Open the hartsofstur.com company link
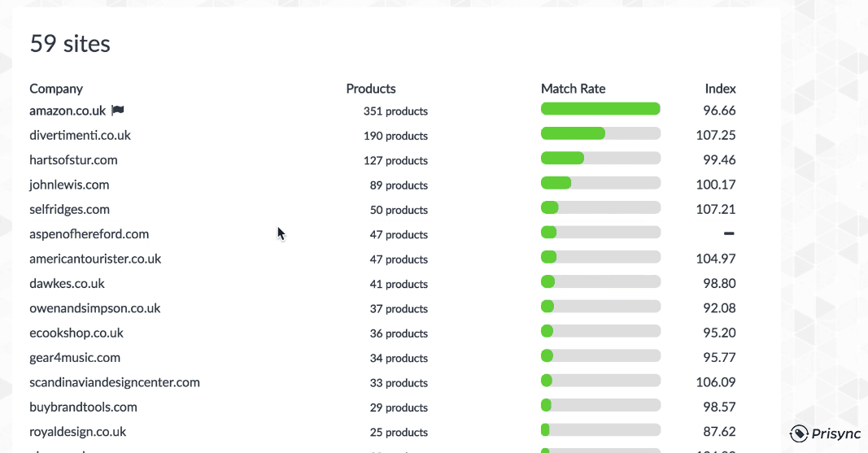Image resolution: width=868 pixels, height=453 pixels. pos(73,160)
